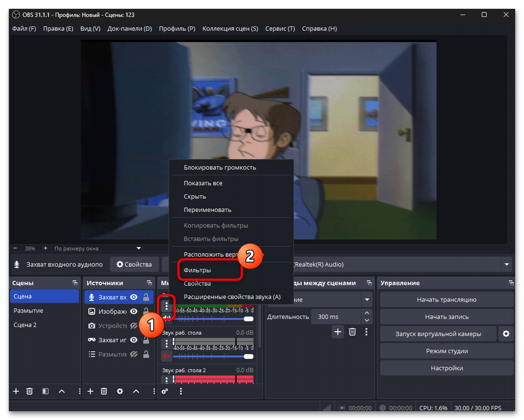Select Переименовать in the context menu

coord(231,209)
